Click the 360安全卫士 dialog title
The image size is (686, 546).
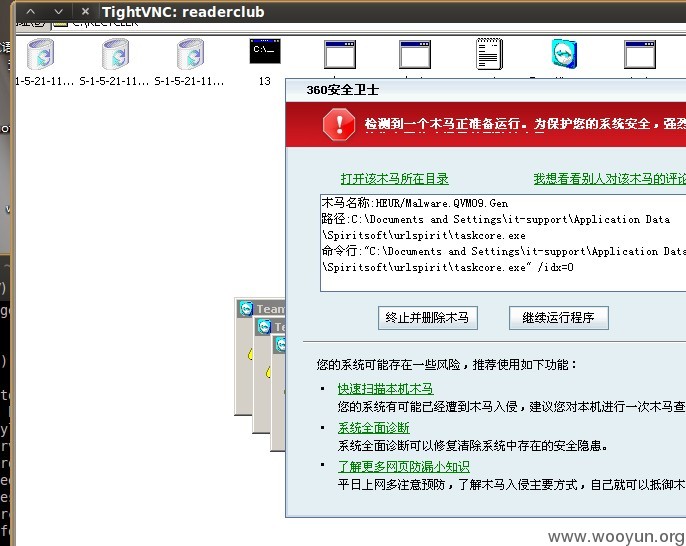click(343, 90)
